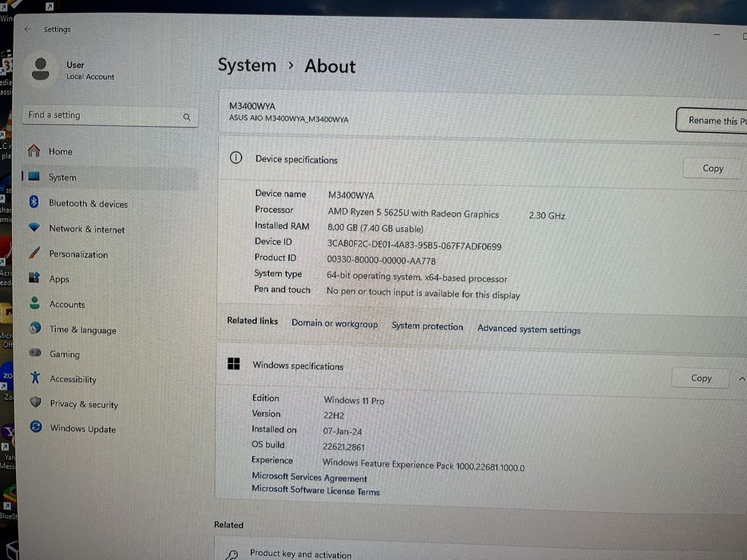The image size is (747, 560).
Task: Copy Windows specifications
Action: pos(701,378)
